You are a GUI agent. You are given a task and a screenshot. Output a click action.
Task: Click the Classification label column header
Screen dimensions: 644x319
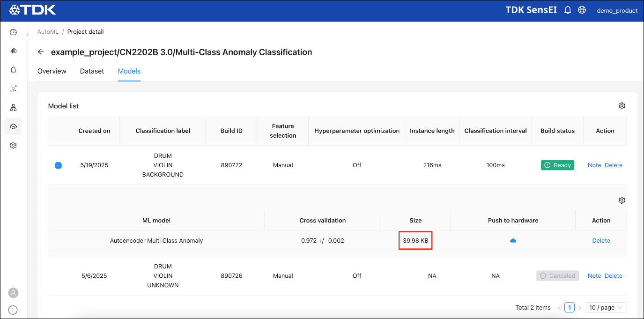click(163, 131)
